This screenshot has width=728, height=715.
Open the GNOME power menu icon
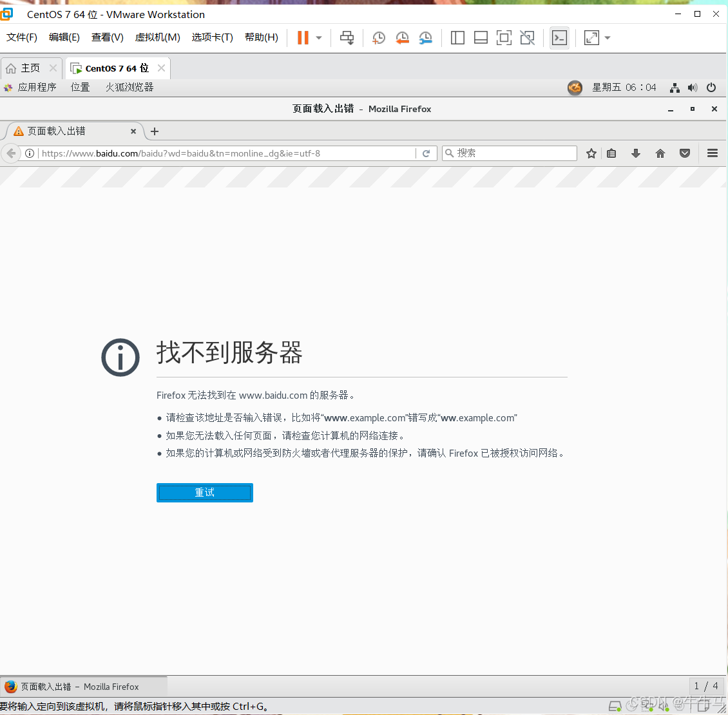(711, 88)
